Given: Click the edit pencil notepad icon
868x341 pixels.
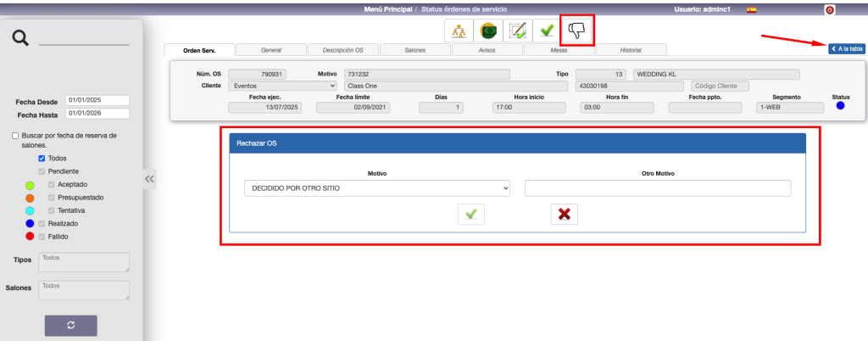Looking at the screenshot, I should pos(517,31).
